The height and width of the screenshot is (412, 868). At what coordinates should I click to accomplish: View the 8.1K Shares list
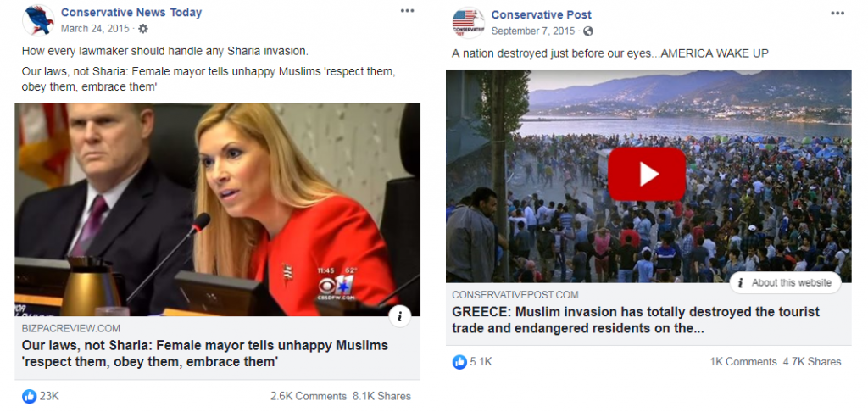pos(382,396)
